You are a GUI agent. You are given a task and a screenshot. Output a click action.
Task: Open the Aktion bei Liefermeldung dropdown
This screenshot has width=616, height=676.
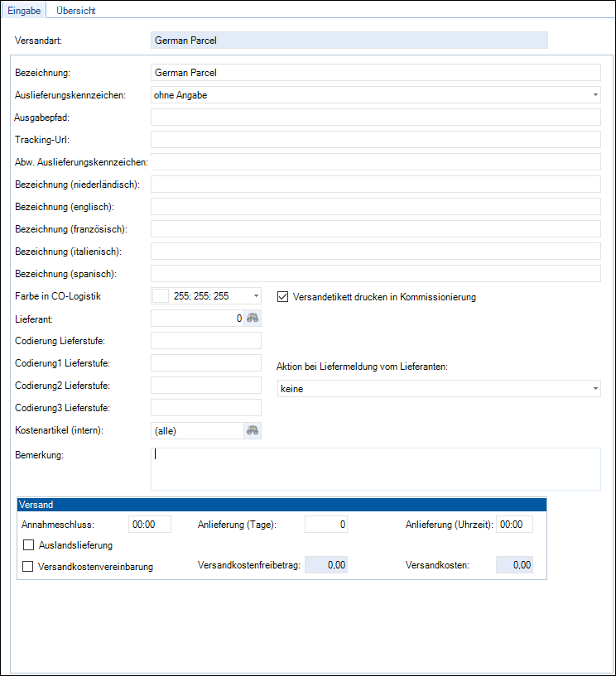594,389
